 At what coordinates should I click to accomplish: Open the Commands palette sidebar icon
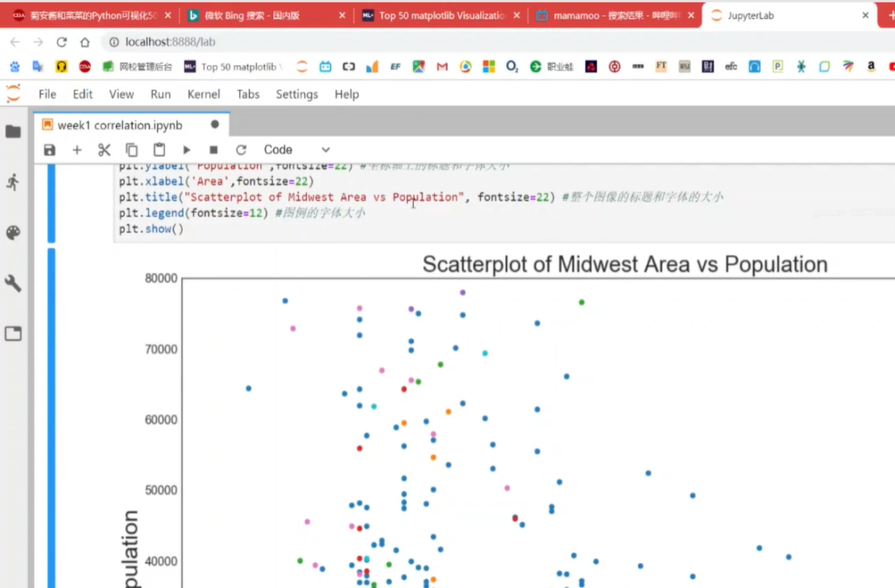(13, 233)
